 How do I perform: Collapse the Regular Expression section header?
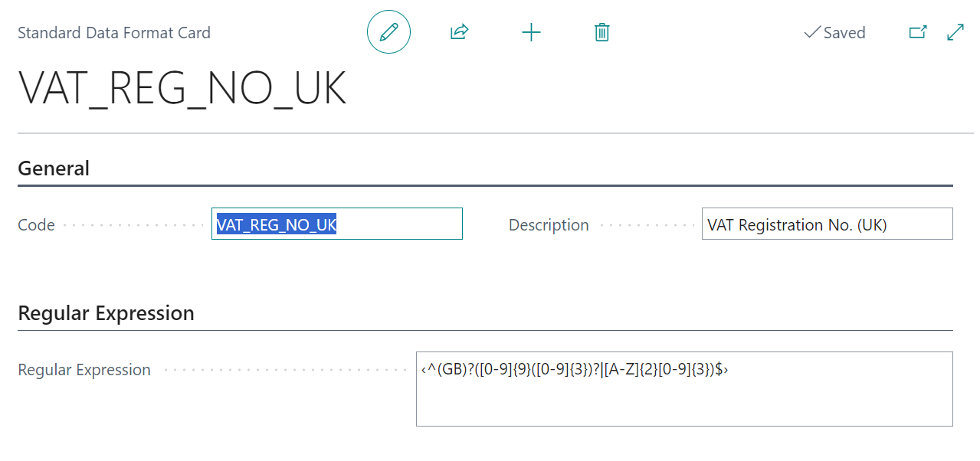coord(106,313)
